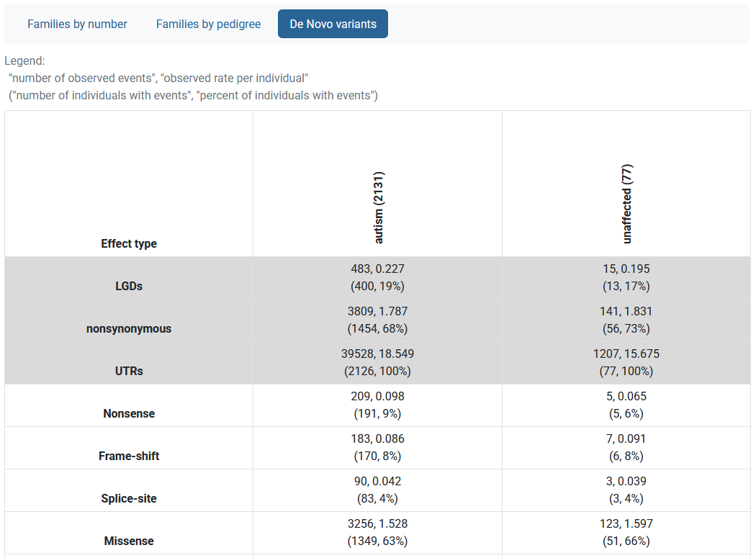Select the Frame-shift row label
Viewport: 756px width, 558px height.
coord(129,456)
